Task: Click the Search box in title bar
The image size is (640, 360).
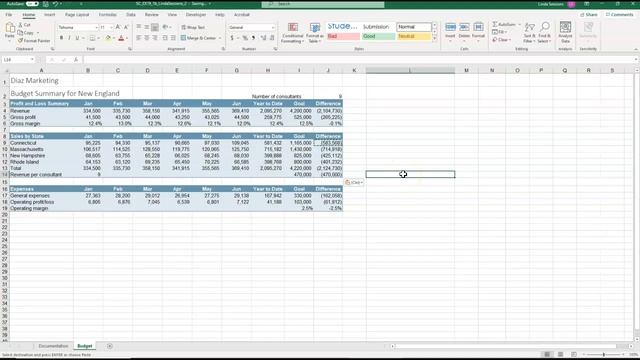Action: [x=323, y=4]
